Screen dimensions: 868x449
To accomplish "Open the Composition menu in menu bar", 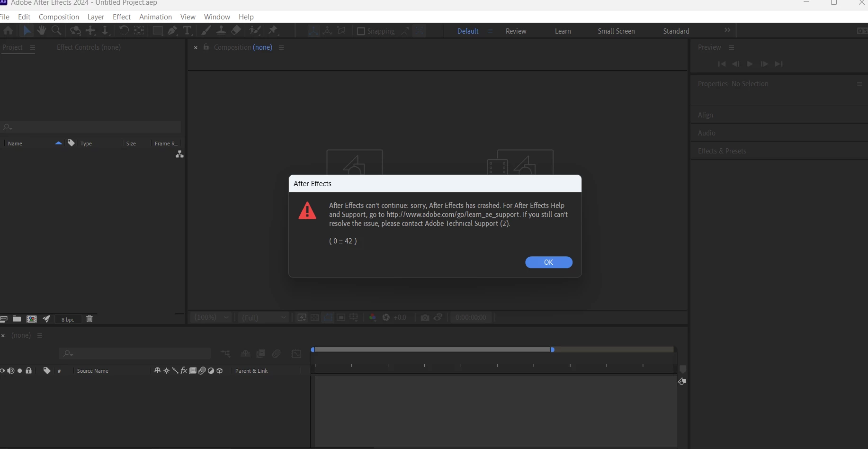I will click(x=59, y=17).
